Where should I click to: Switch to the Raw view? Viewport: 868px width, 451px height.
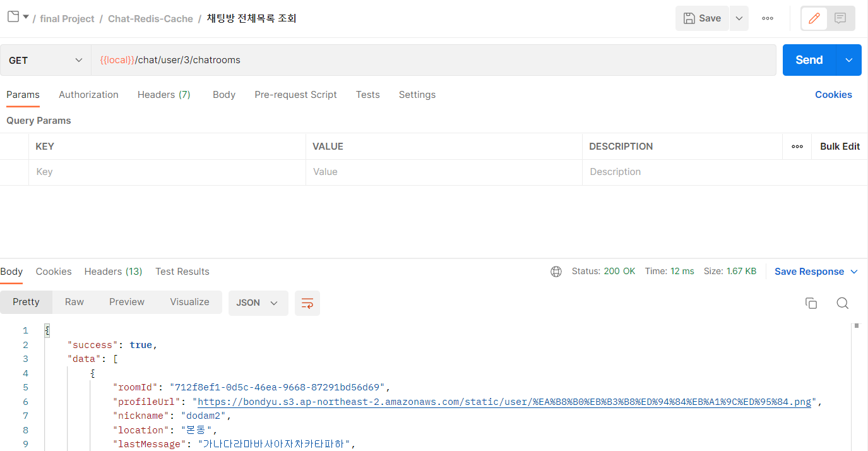coord(74,302)
